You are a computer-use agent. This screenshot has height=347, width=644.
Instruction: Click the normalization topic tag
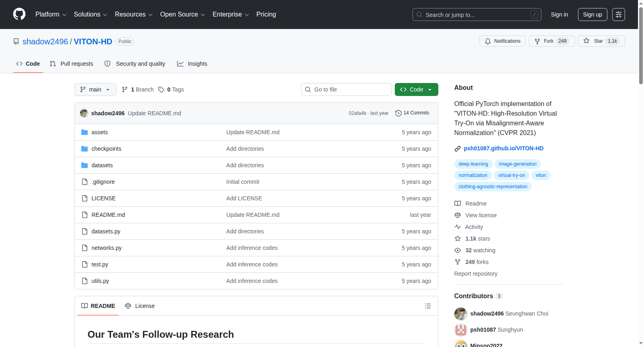pos(473,175)
